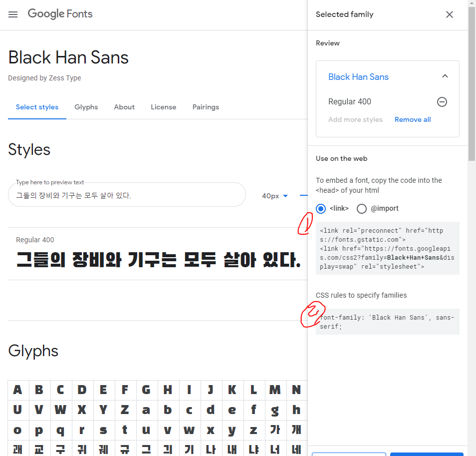Image resolution: width=476 pixels, height=456 pixels.
Task: Switch to the Select styles tab
Action: pyautogui.click(x=37, y=107)
